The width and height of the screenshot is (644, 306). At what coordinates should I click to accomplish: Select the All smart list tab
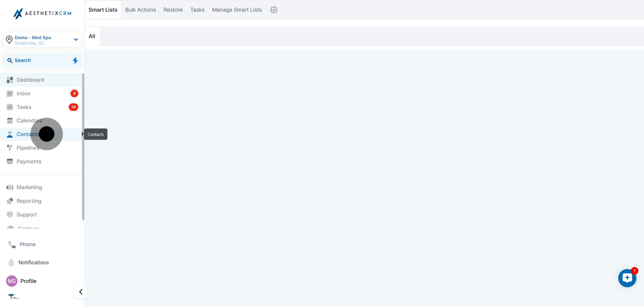92,36
